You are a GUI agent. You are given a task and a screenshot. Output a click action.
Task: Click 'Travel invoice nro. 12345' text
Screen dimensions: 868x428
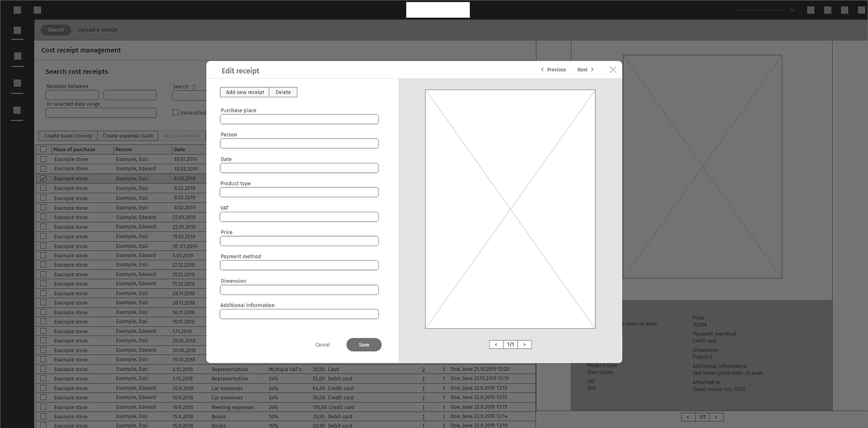coord(719,389)
